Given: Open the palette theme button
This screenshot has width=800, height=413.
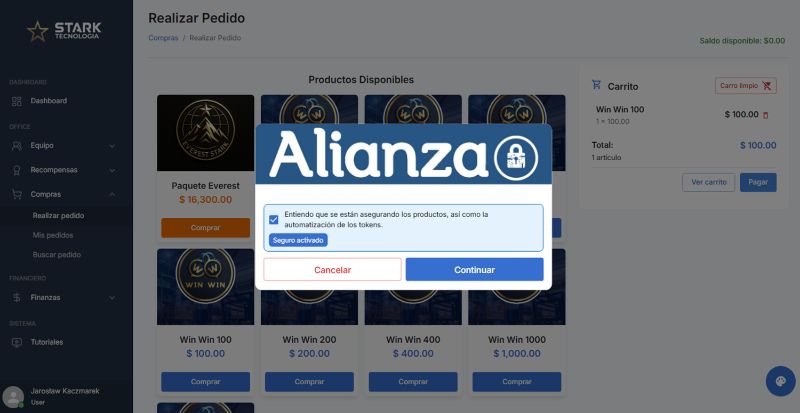Looking at the screenshot, I should point(781,381).
